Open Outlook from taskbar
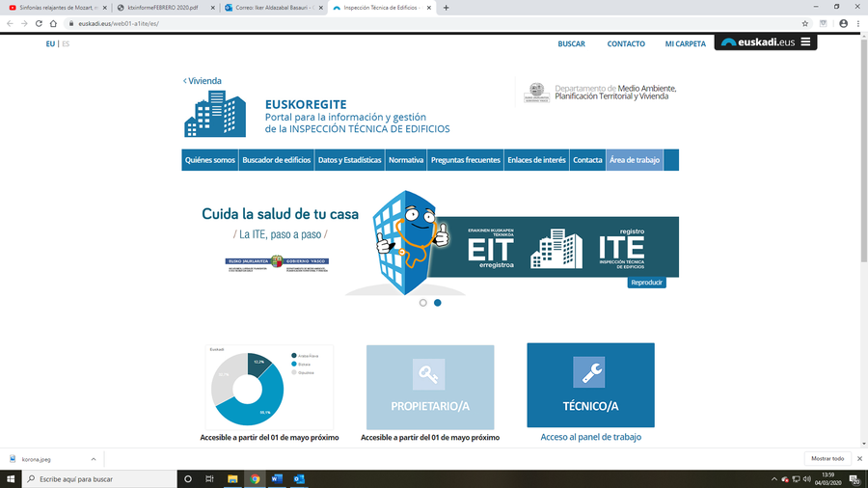This screenshot has height=488, width=868. click(299, 479)
